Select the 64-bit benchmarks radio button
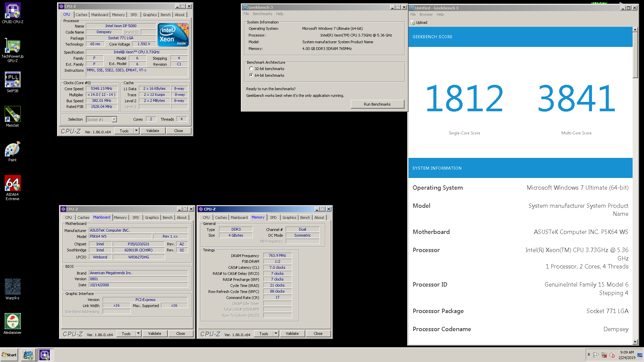The width and height of the screenshot is (644, 362). click(x=251, y=75)
